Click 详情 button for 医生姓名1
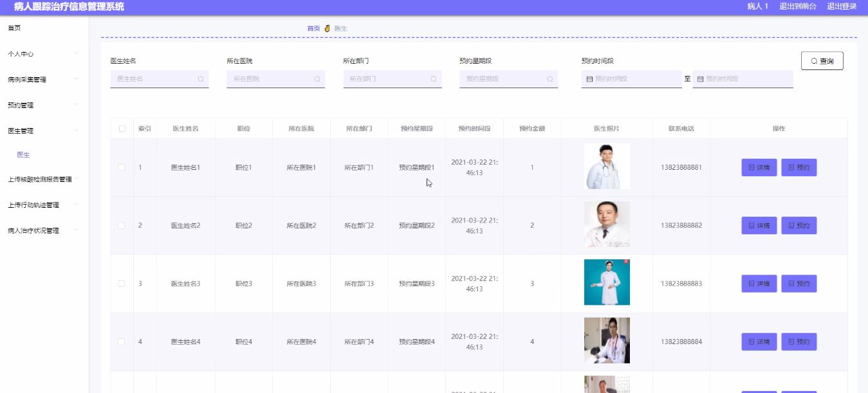868x393 pixels. [x=759, y=168]
